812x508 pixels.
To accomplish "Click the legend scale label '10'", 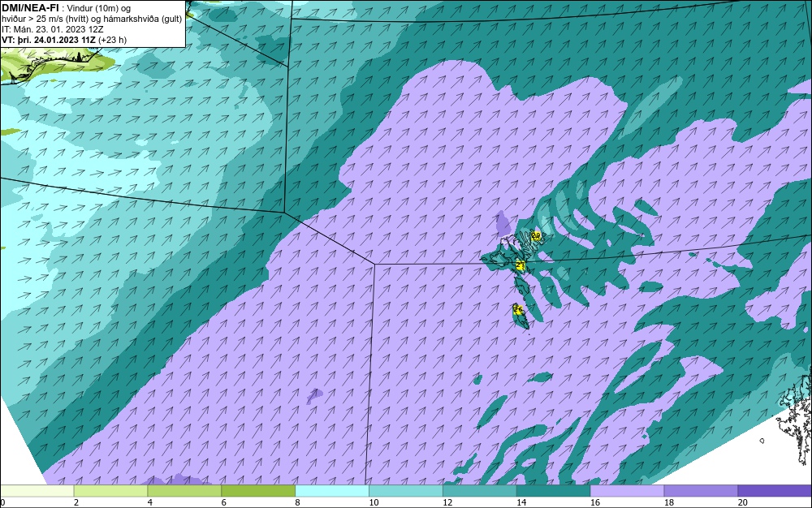I will point(374,502).
